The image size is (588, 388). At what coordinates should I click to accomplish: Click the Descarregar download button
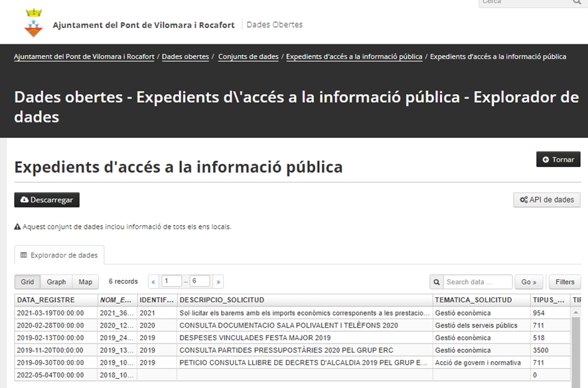coord(47,200)
